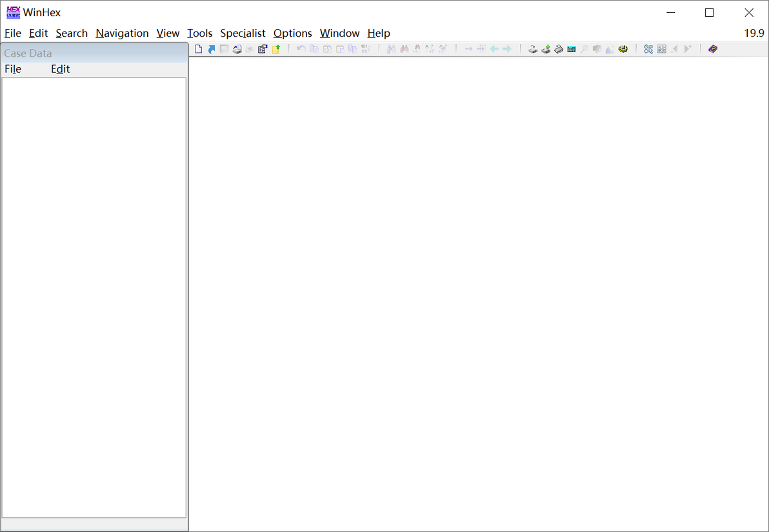
Task: Click the folder with green arrow icon
Action: point(275,49)
